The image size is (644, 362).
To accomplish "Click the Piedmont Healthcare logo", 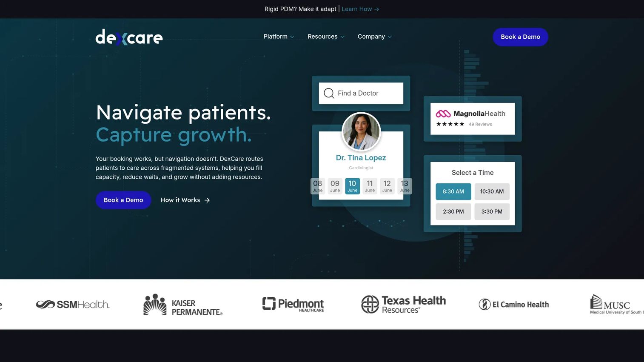I will pos(293,304).
